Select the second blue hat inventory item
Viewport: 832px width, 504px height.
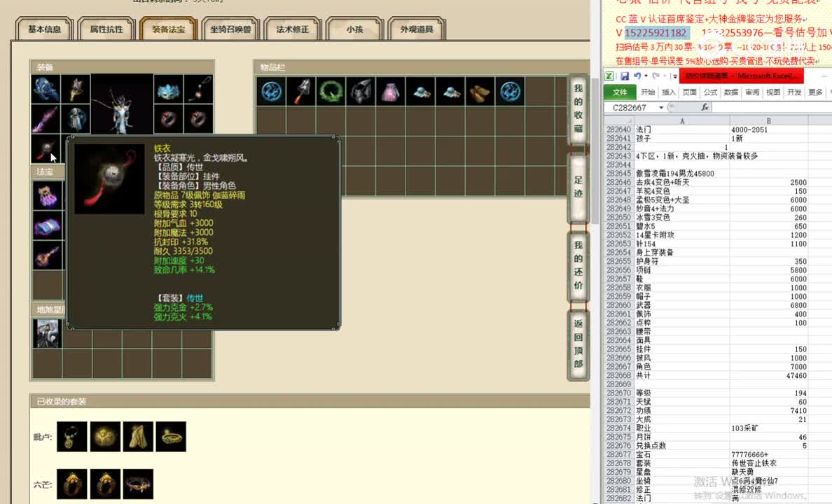pyautogui.click(x=450, y=91)
